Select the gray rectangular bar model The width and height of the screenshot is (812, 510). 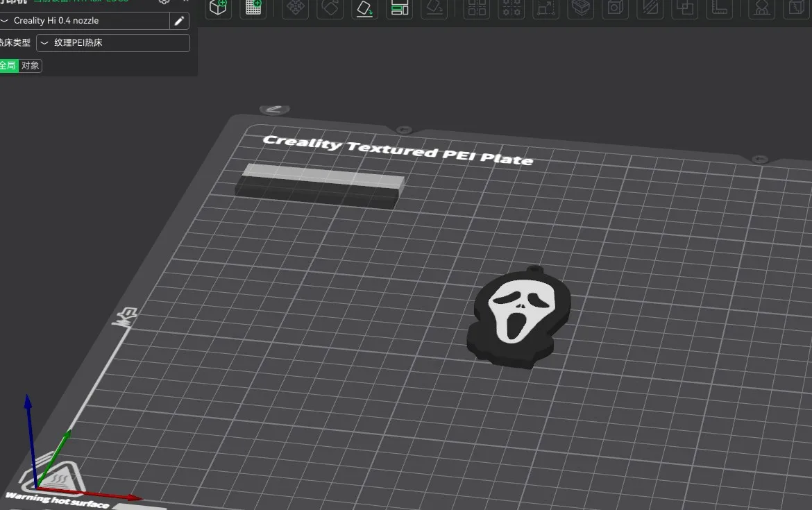319,186
